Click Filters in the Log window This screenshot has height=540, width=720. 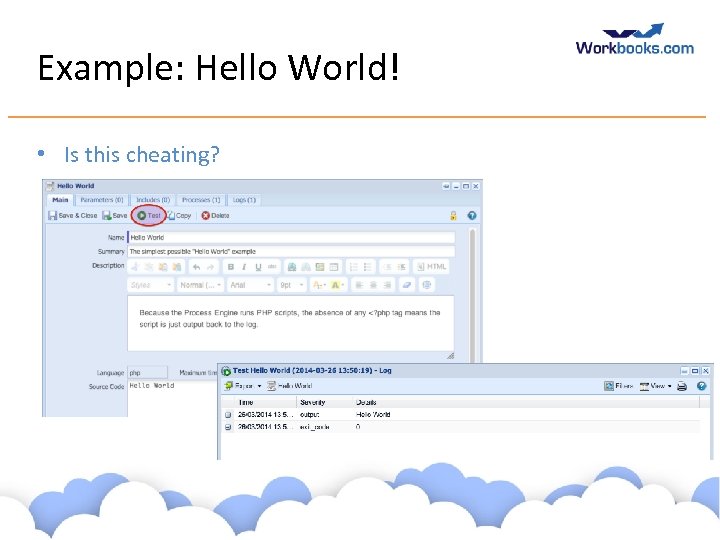point(619,386)
